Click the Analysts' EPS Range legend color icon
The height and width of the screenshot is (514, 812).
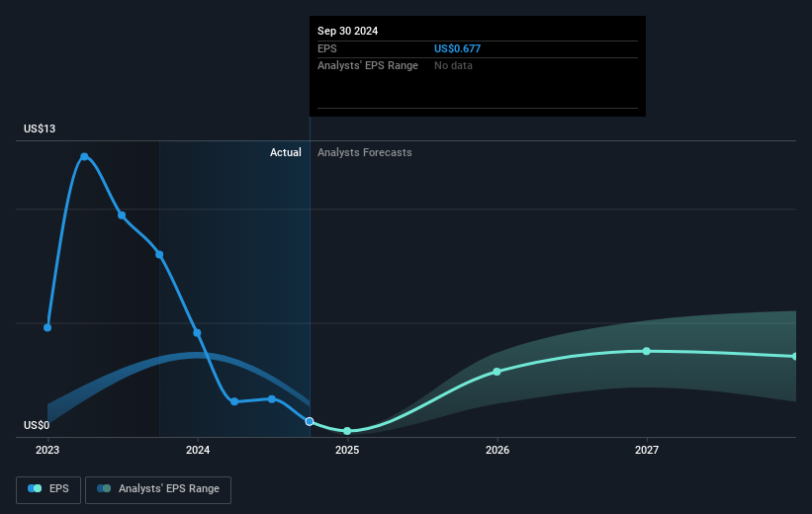click(104, 488)
